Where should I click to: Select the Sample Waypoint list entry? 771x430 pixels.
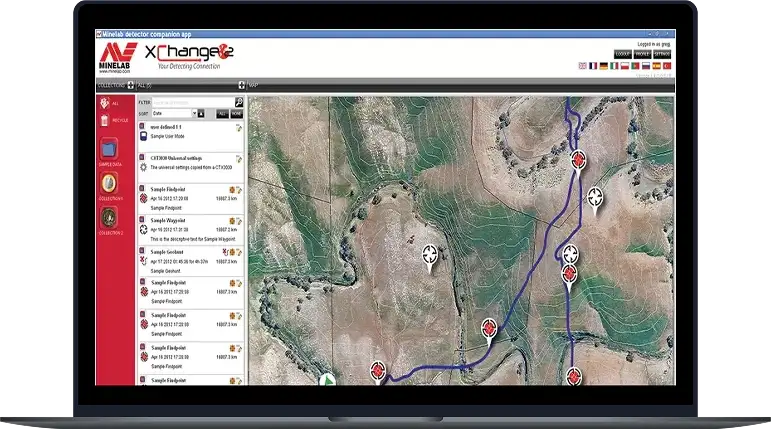pos(191,229)
